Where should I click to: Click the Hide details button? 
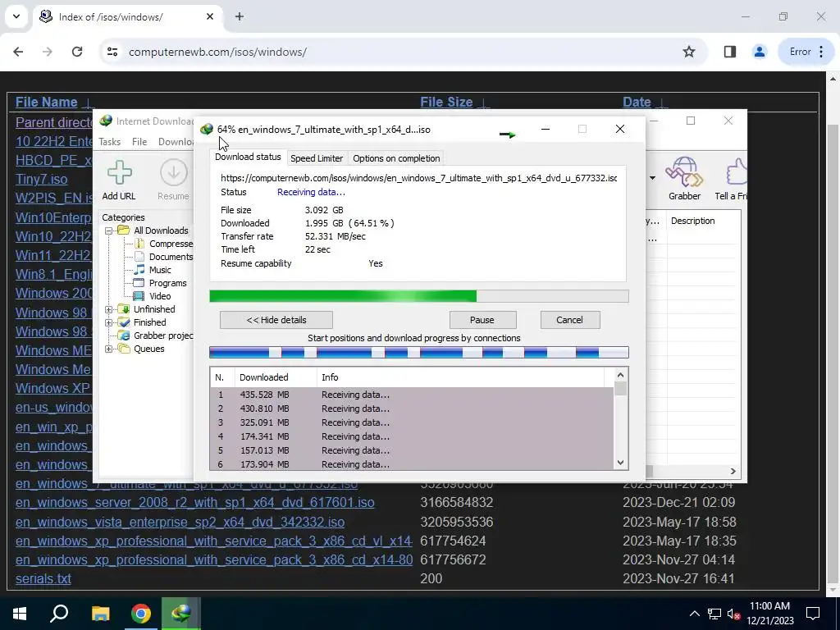(x=276, y=320)
